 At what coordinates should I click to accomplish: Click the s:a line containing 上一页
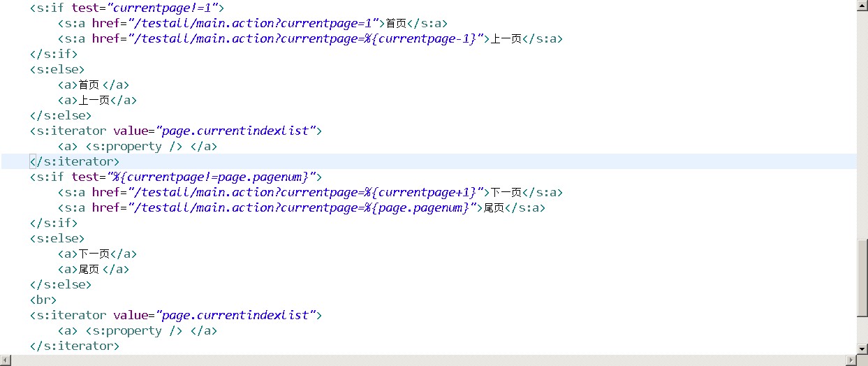pos(310,38)
